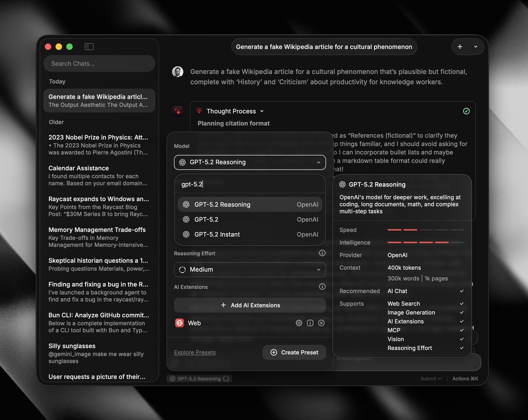Select GPT-5.2 from the model list

(250, 219)
